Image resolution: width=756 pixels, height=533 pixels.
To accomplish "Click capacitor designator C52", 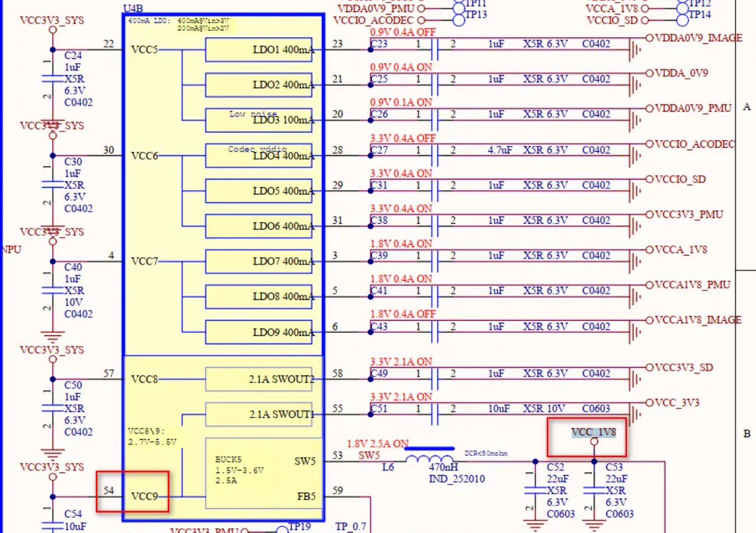I will click(555, 467).
